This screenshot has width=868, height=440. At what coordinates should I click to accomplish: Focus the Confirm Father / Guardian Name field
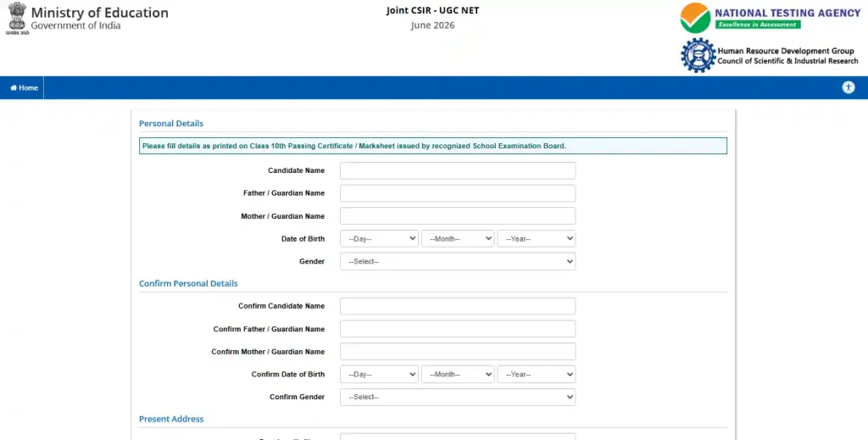coord(457,329)
